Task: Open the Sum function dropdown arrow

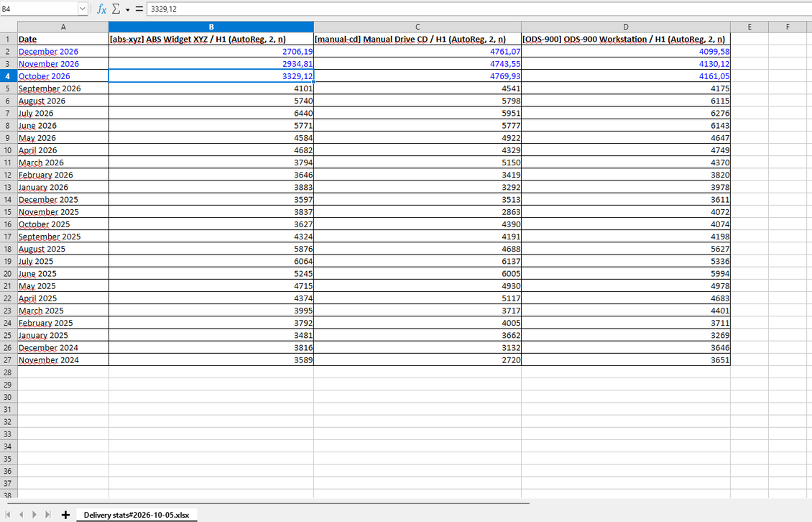Action: pyautogui.click(x=127, y=9)
